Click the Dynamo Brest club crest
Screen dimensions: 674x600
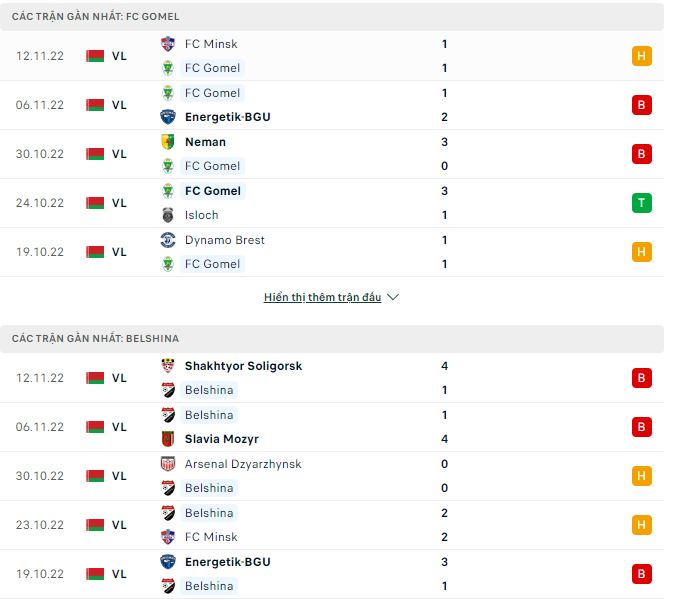(168, 240)
